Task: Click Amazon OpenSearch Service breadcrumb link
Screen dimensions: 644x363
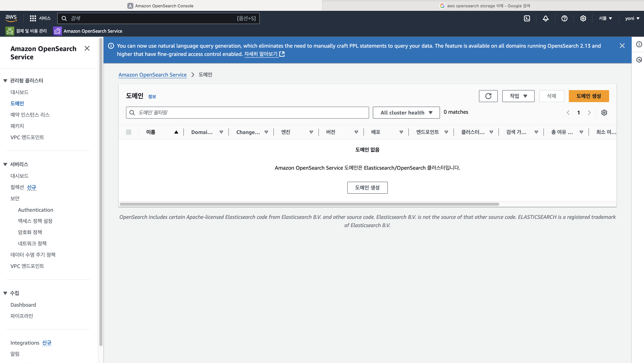Action: 152,75
